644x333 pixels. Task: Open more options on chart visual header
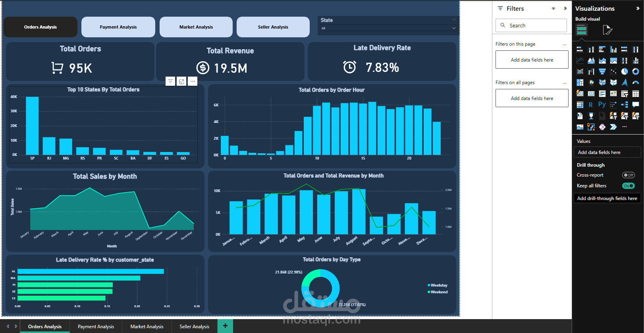point(193,81)
